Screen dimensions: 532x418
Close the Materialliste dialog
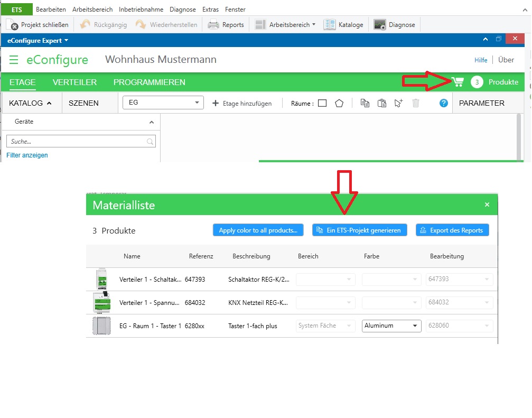487,205
